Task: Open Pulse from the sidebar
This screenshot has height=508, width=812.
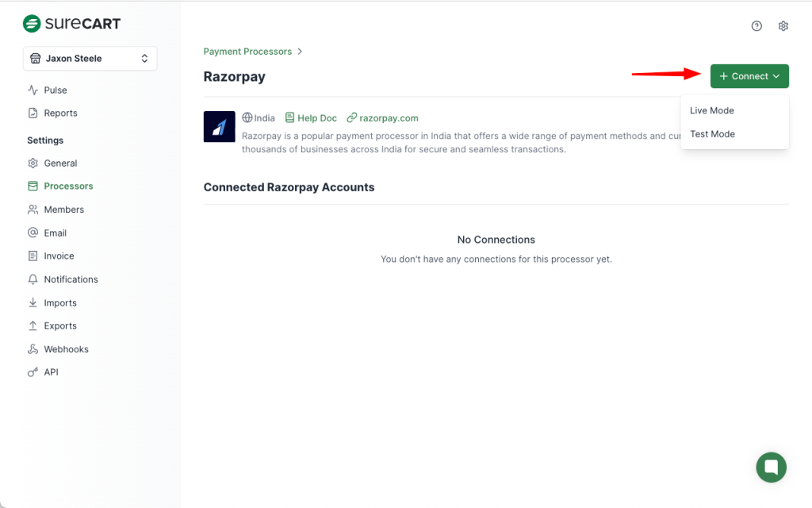Action: coord(55,90)
